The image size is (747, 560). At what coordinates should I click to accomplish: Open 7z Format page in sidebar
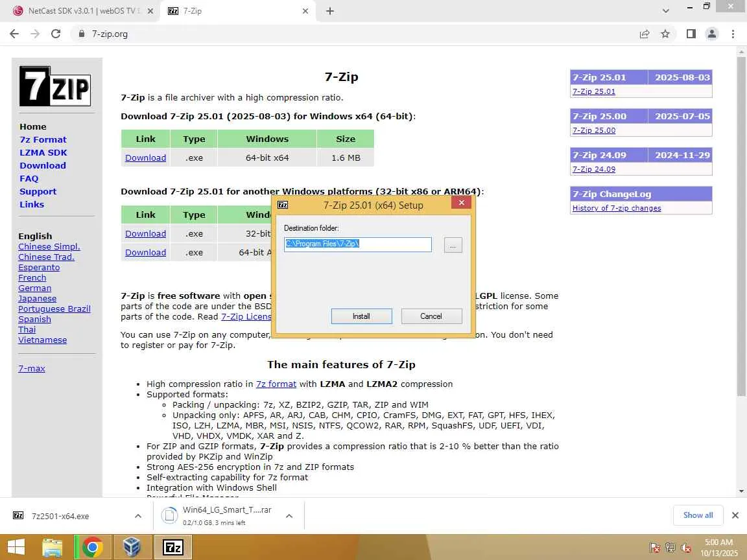click(43, 139)
